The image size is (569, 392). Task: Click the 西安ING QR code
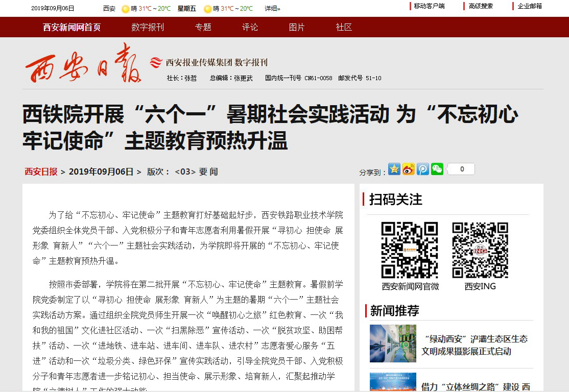pos(480,250)
